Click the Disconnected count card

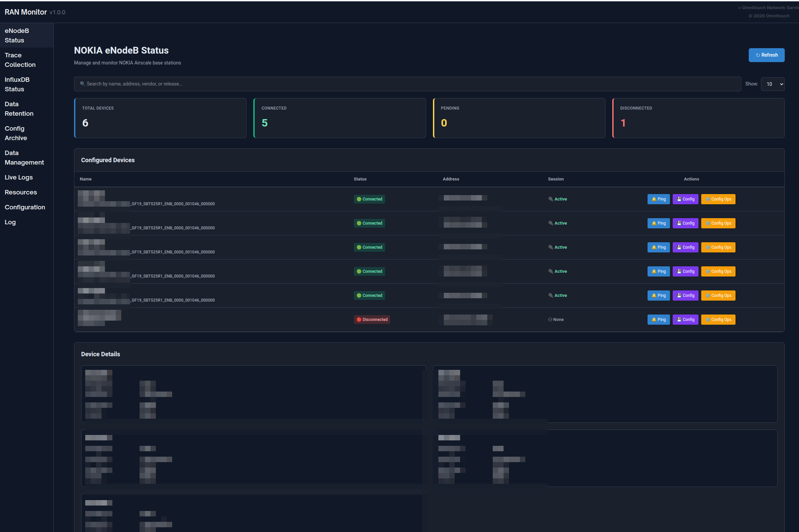[698, 118]
